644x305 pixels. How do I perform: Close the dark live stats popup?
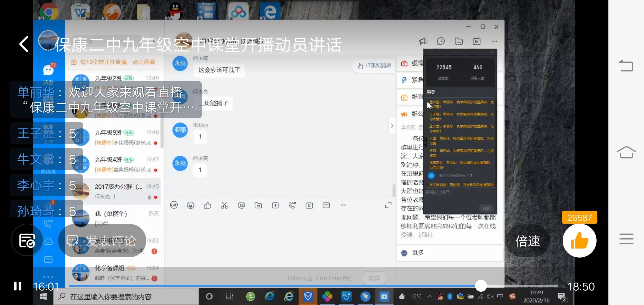tap(492, 52)
